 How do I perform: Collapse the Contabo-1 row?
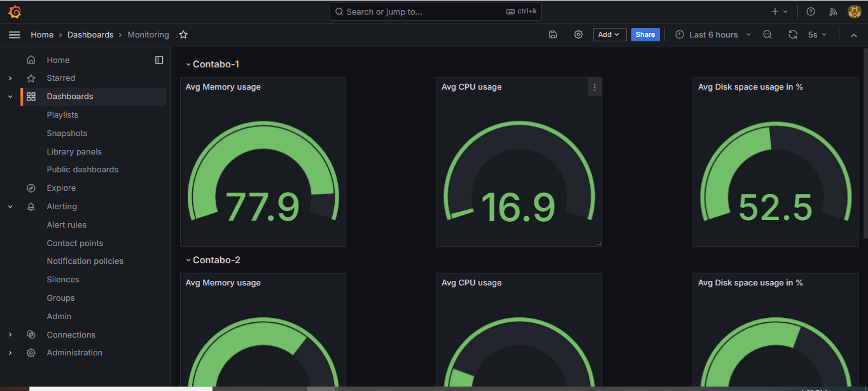tap(188, 64)
